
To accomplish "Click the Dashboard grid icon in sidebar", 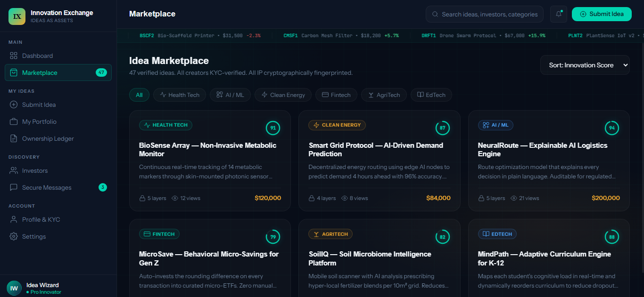I will coord(14,56).
